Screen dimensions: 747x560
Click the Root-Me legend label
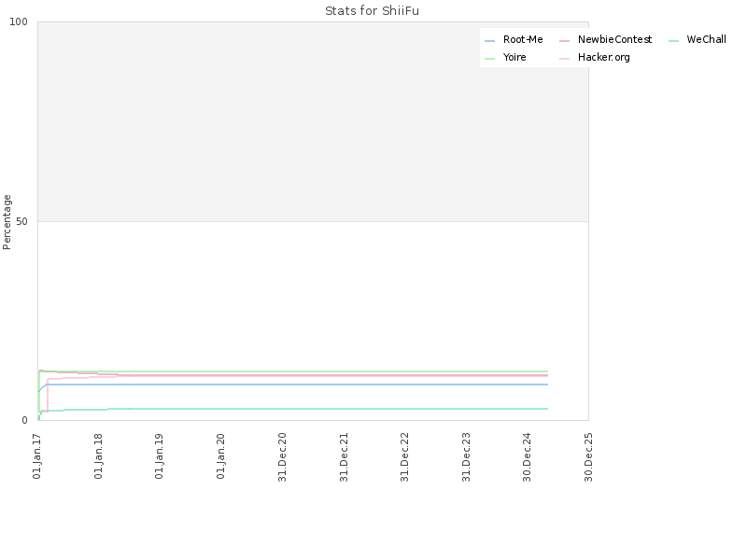(523, 39)
